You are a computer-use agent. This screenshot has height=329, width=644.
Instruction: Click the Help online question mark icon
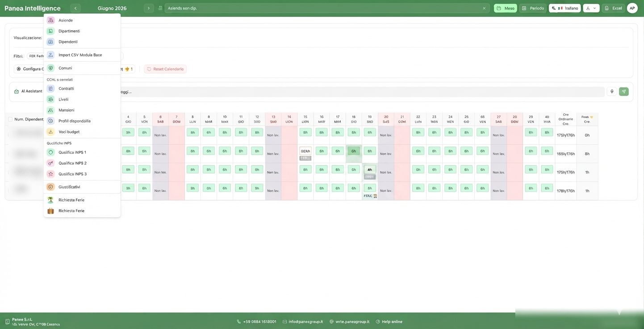tap(378, 321)
